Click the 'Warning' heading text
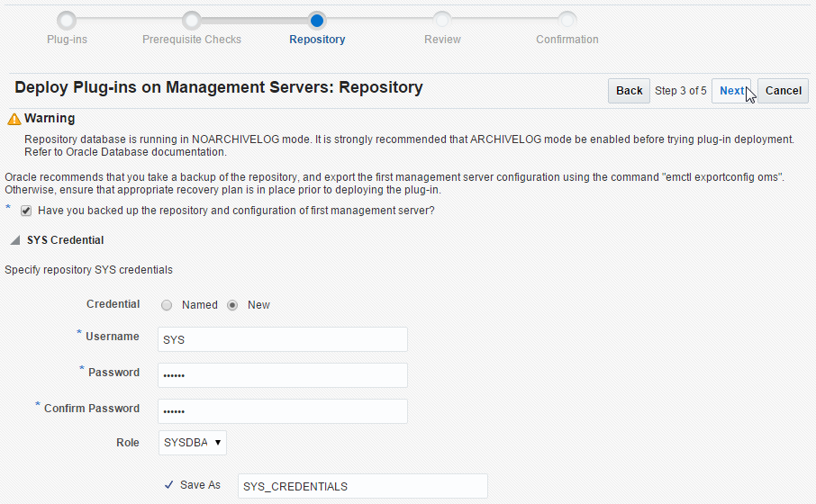This screenshot has width=816, height=504. coord(50,119)
